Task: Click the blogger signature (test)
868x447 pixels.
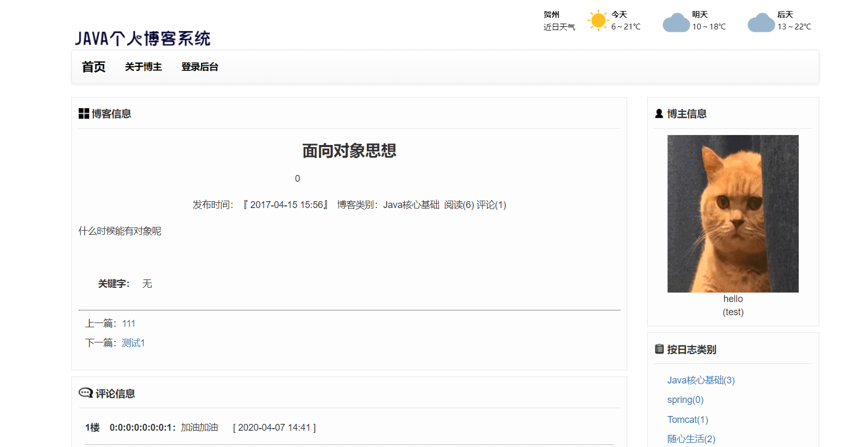Action: (x=733, y=312)
